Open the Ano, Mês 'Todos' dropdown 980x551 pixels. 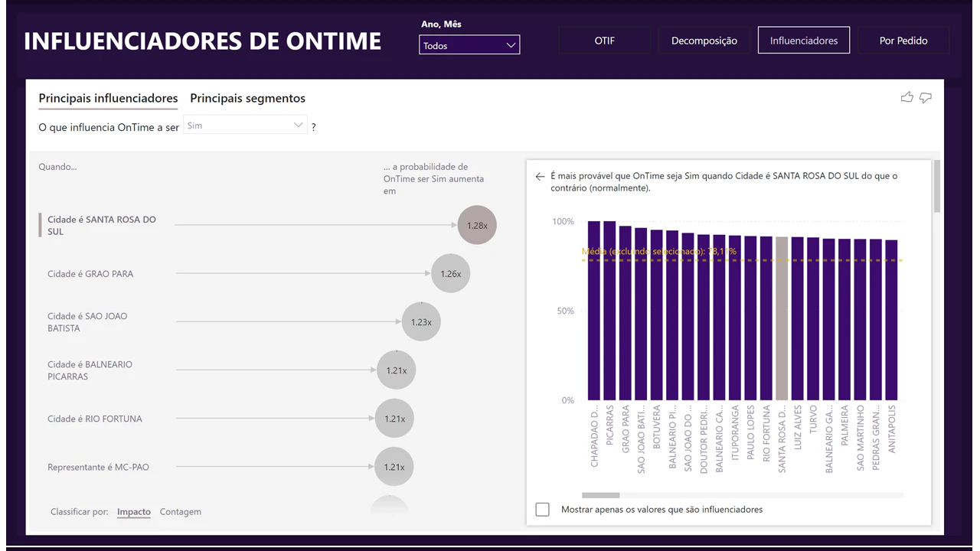[x=469, y=45]
